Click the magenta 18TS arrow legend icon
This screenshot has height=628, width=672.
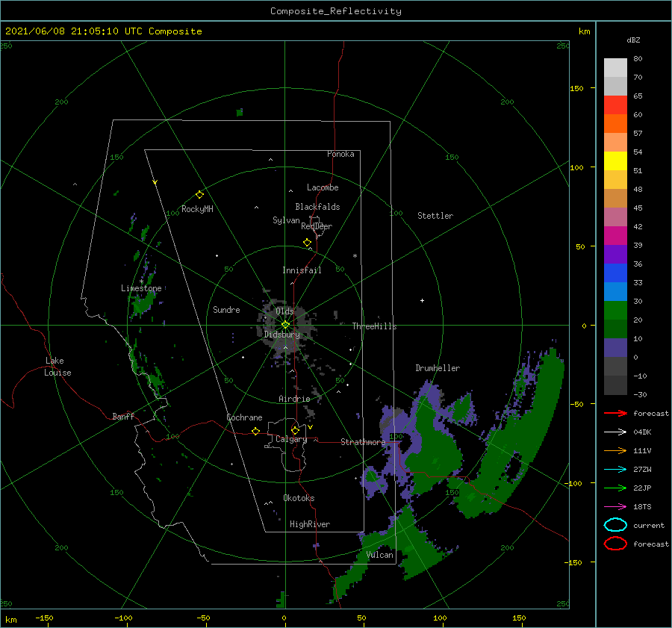615,507
